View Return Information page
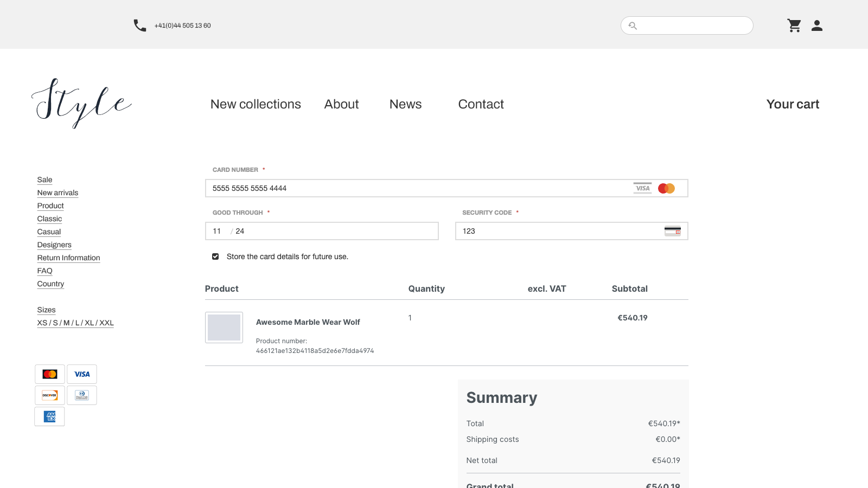 point(69,258)
